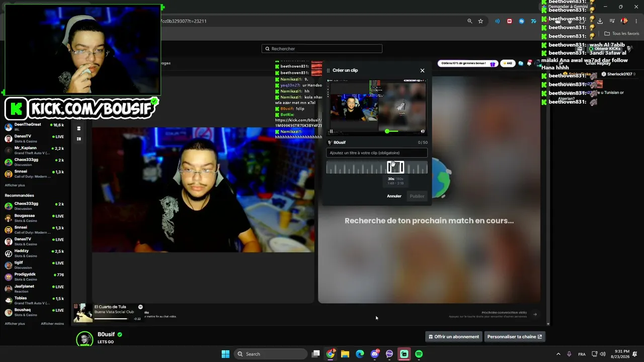The height and width of the screenshot is (362, 644).
Task: Open Boushaq channel in recommended list
Action: pyautogui.click(x=35, y=312)
